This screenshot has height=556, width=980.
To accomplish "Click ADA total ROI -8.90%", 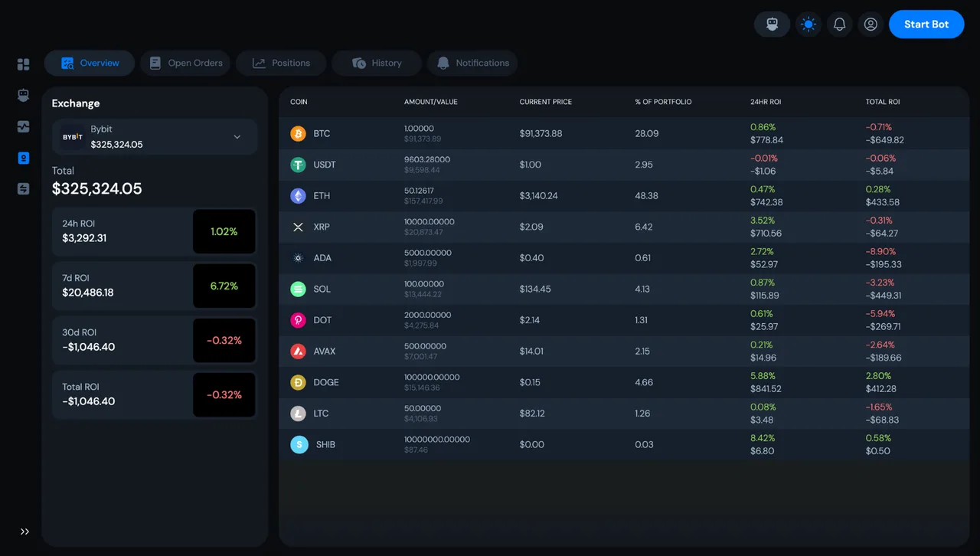I will pos(880,251).
